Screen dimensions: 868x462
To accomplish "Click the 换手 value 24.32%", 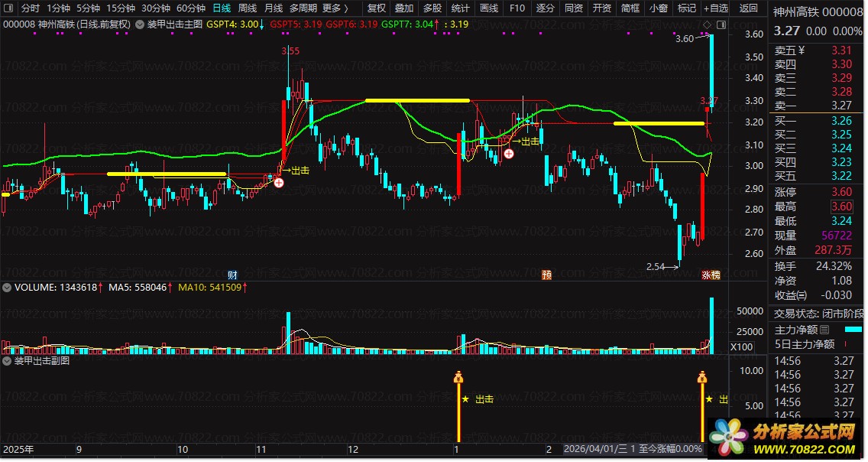I will click(x=834, y=266).
